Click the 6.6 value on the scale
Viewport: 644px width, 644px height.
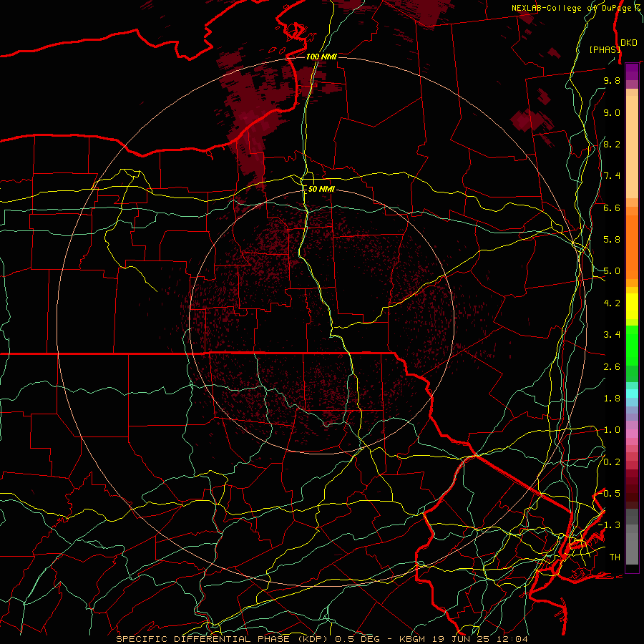click(612, 208)
